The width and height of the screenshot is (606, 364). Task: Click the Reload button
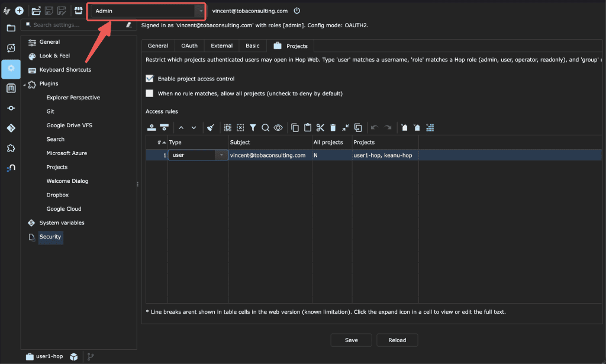coord(397,340)
